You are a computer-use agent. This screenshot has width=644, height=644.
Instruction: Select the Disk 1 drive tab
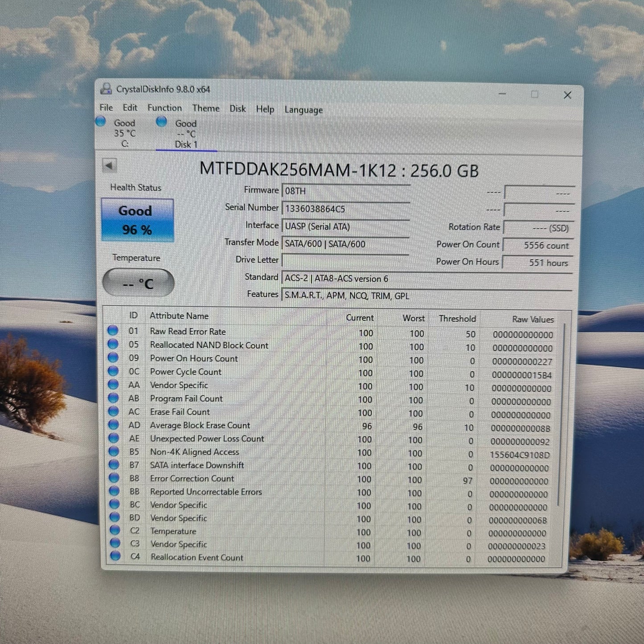click(186, 134)
